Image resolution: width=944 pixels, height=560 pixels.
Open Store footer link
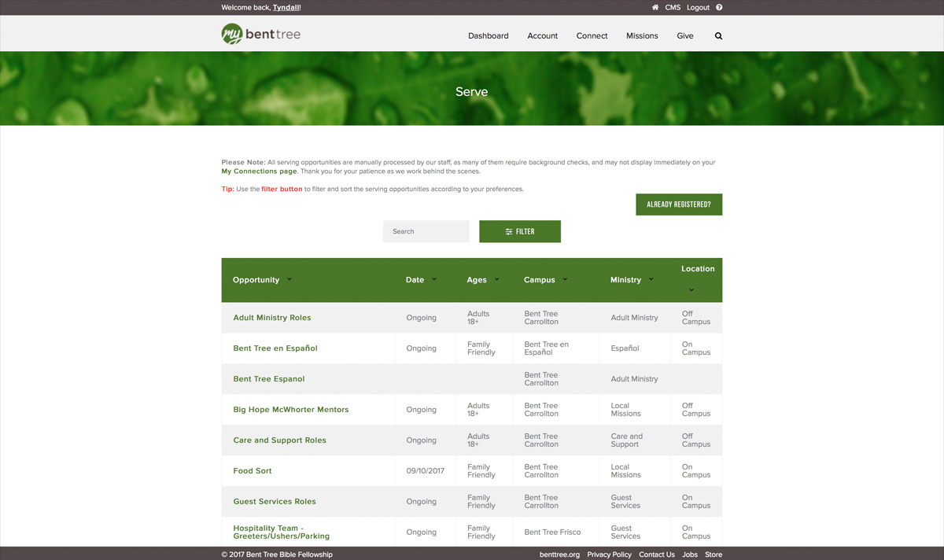(714, 554)
